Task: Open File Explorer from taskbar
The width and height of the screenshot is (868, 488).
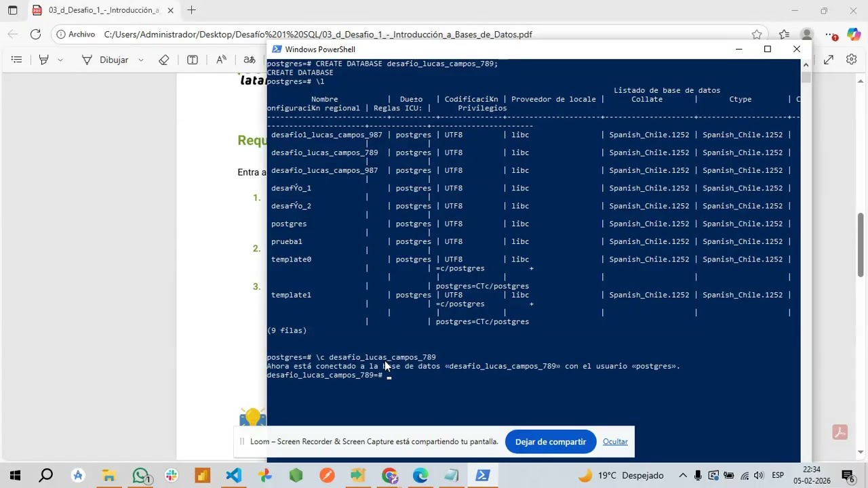Action: click(108, 476)
